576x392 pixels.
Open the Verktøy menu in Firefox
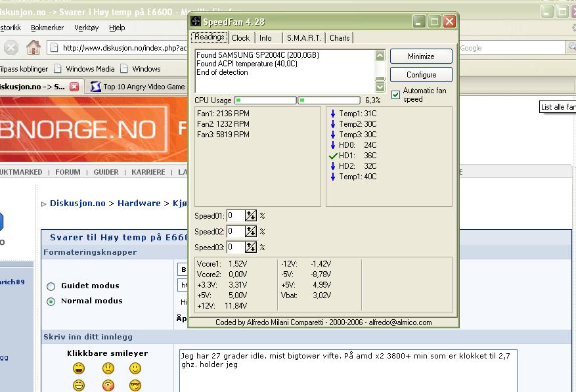click(86, 28)
